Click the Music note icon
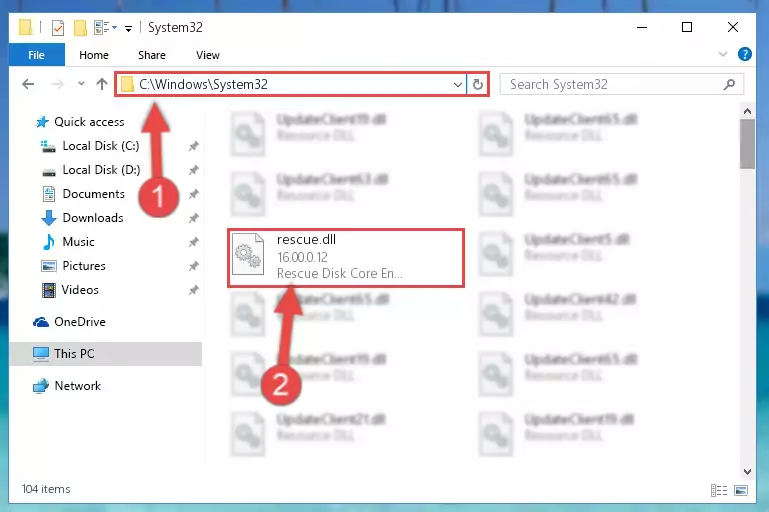 [49, 242]
